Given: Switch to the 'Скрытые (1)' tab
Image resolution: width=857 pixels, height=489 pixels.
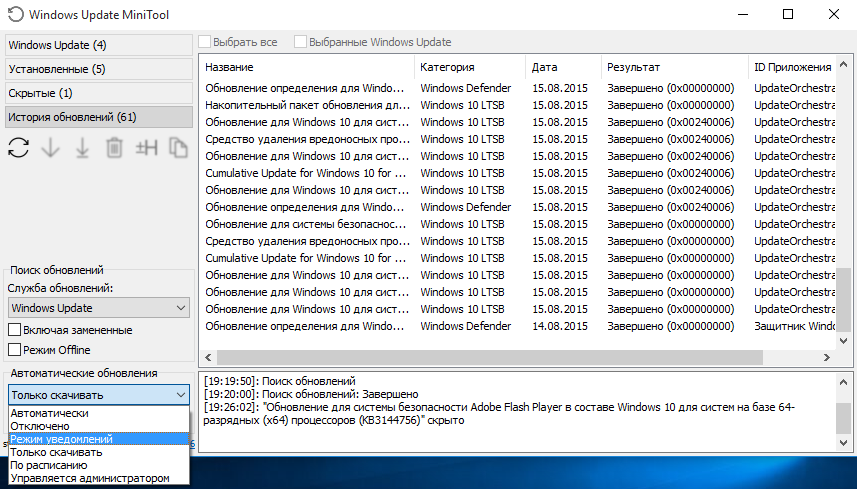Looking at the screenshot, I should pos(97,93).
